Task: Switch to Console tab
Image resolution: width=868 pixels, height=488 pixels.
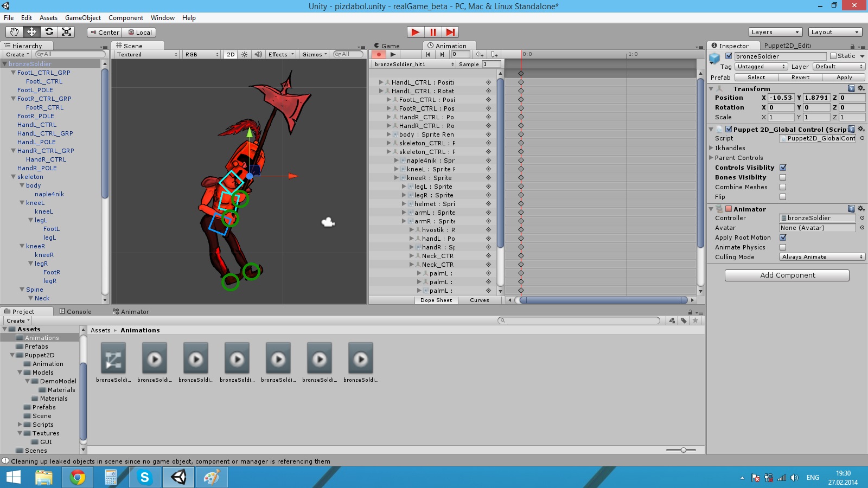Action: [75, 311]
